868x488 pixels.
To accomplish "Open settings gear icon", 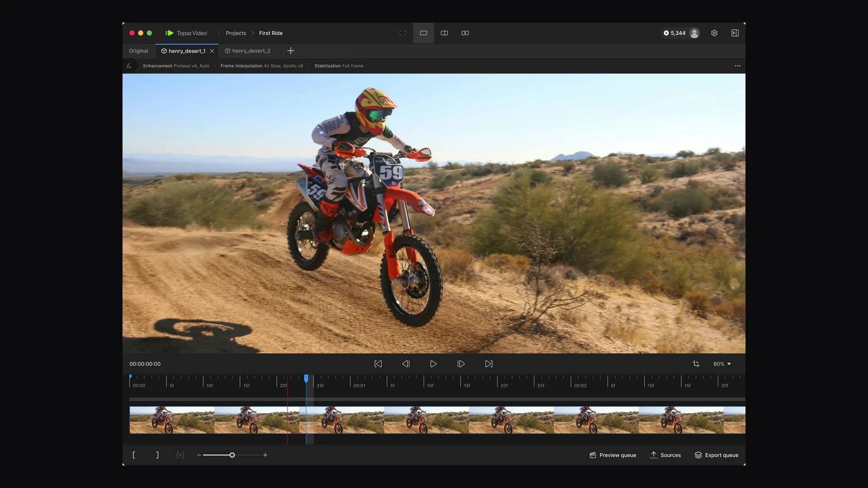I will (714, 33).
